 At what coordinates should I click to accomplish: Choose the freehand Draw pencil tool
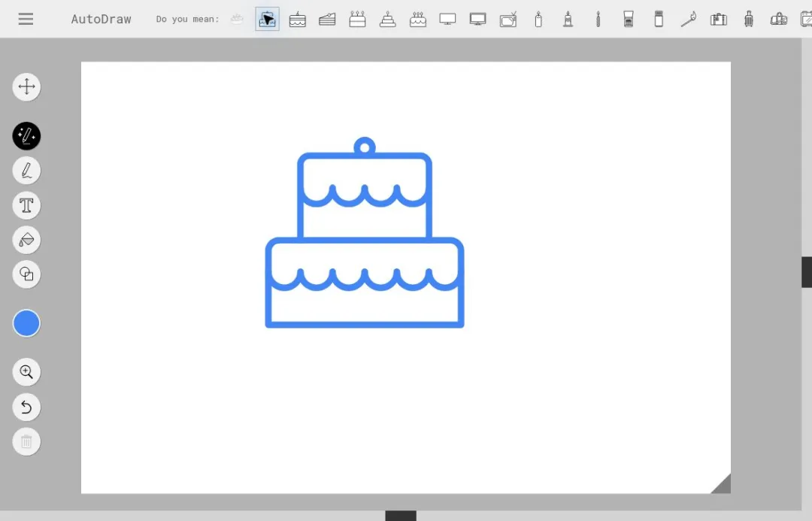[x=26, y=171]
